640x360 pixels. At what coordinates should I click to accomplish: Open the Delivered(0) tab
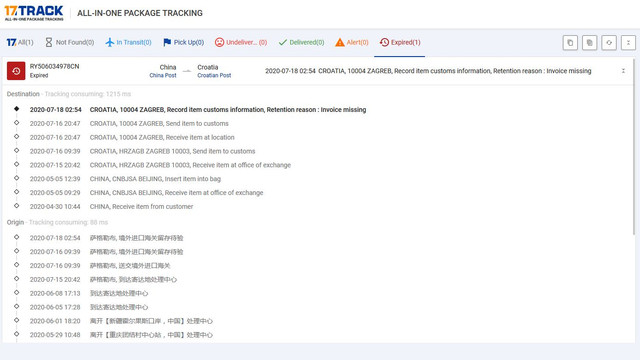301,42
